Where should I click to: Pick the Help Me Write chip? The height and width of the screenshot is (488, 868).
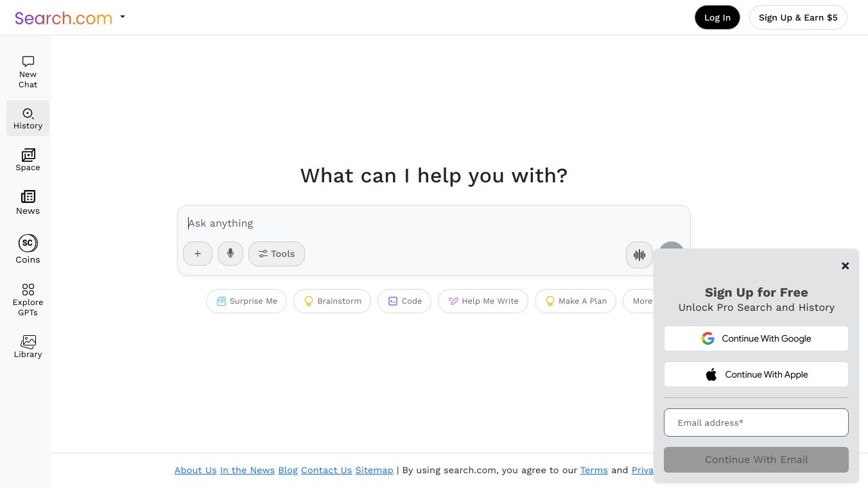(x=483, y=301)
